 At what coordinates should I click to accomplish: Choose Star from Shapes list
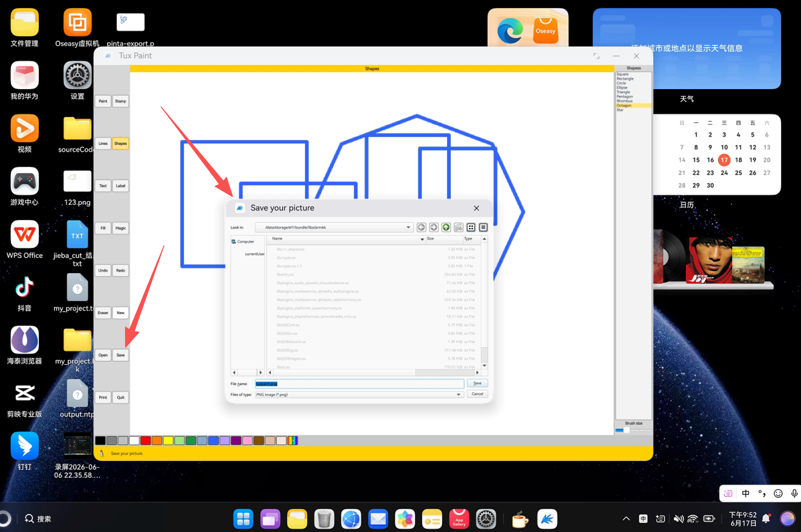tap(633, 110)
